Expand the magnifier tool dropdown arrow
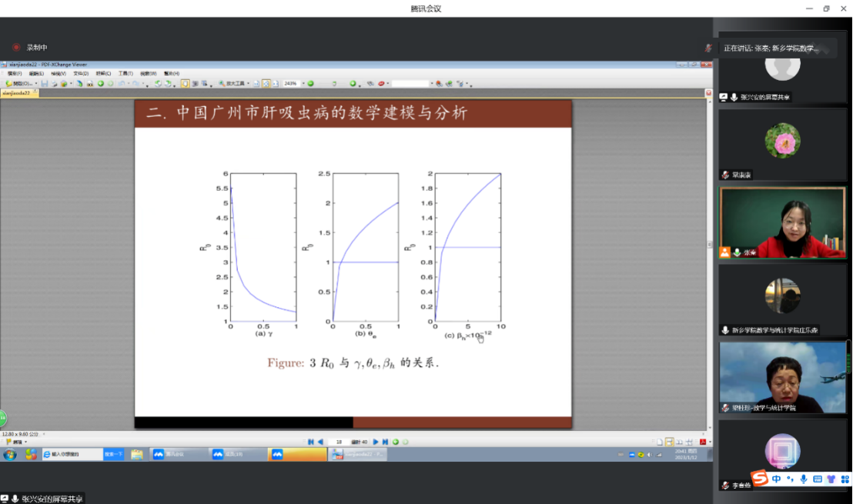The width and height of the screenshot is (853, 504). [x=248, y=84]
